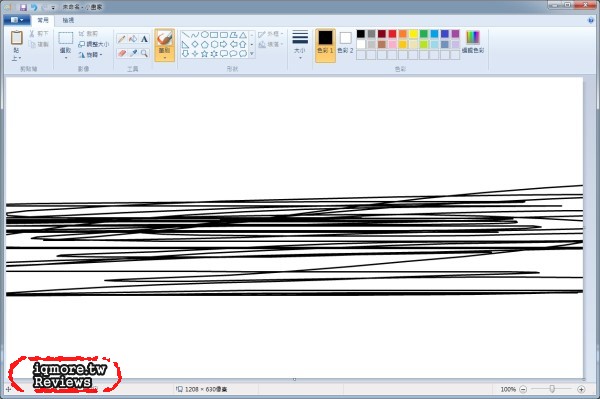Click the Save icon in quick access toolbar

click(23, 7)
